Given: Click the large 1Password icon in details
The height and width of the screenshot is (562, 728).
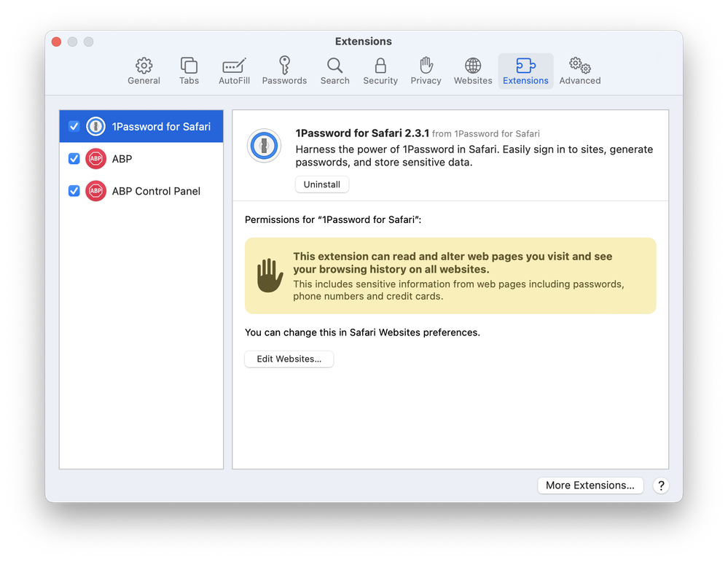Looking at the screenshot, I should tap(264, 145).
